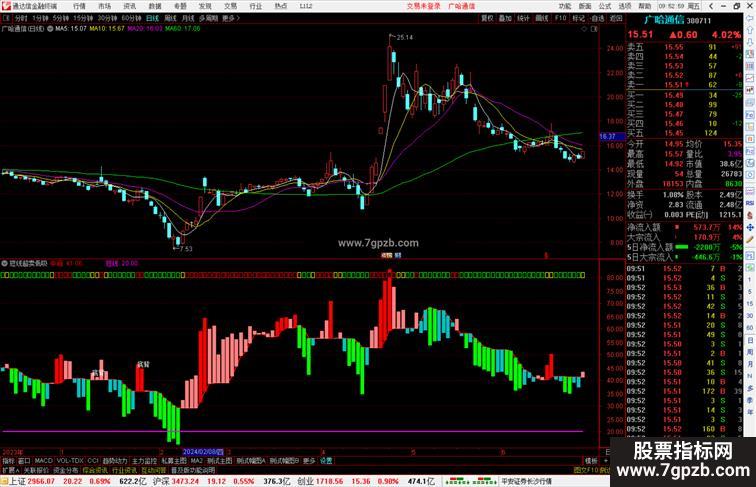
Task: Click the 上证 index in status bar
Action: (x=17, y=481)
